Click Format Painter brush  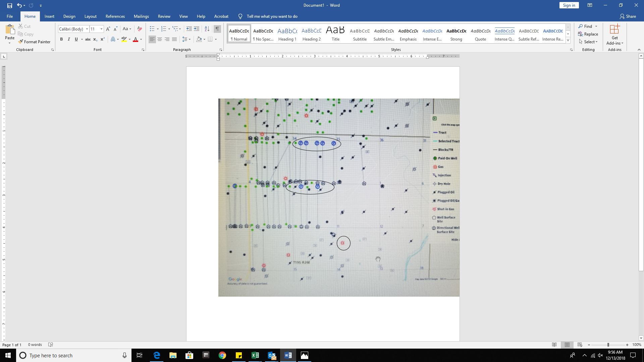(x=34, y=42)
